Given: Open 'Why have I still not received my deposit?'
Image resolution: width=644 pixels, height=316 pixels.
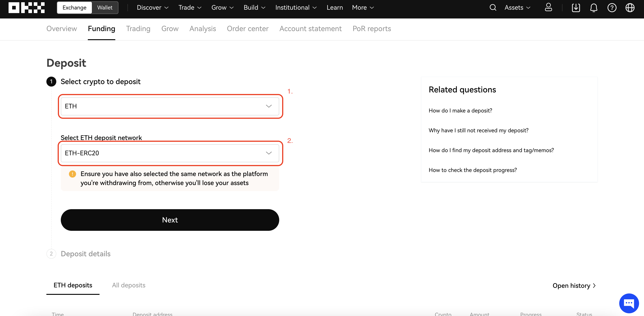Looking at the screenshot, I should point(478,130).
